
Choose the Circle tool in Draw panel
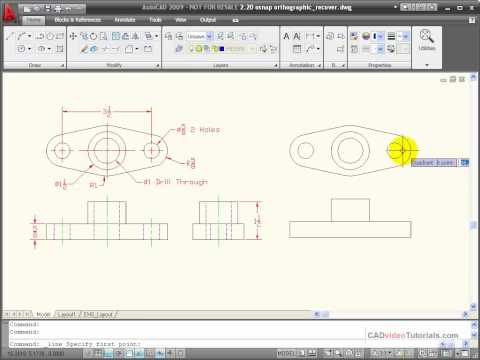[x=21, y=49]
